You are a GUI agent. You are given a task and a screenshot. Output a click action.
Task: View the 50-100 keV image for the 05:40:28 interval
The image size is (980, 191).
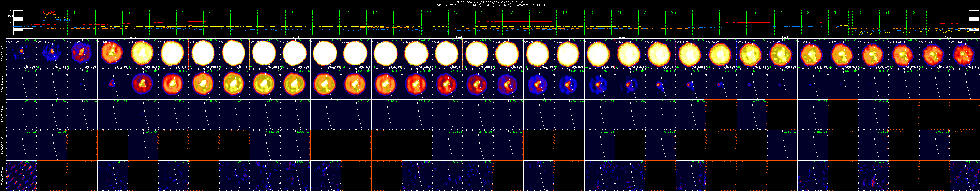coord(965,175)
